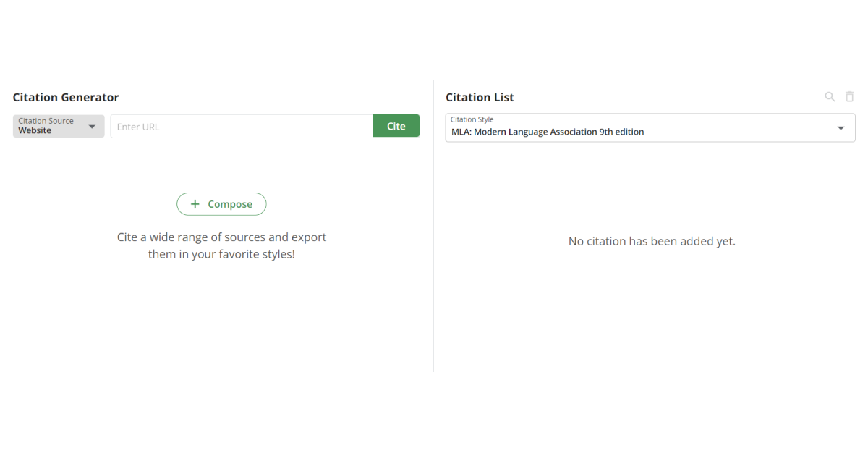This screenshot has width=868, height=456.
Task: Expand the Citation Source dropdown arrow
Action: click(92, 127)
